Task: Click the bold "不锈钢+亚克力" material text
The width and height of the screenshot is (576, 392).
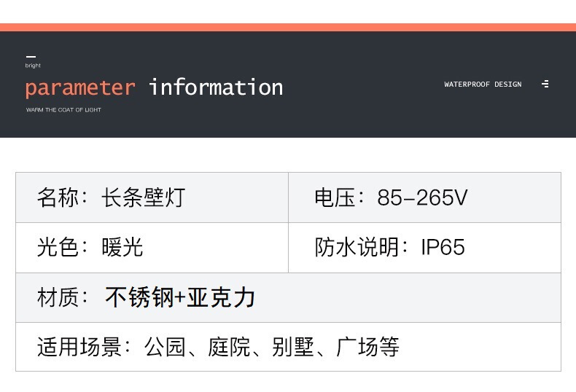Action: tap(179, 297)
